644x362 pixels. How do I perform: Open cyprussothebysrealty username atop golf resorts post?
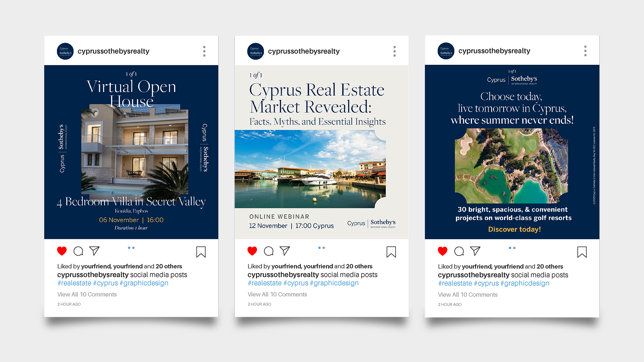coord(494,51)
